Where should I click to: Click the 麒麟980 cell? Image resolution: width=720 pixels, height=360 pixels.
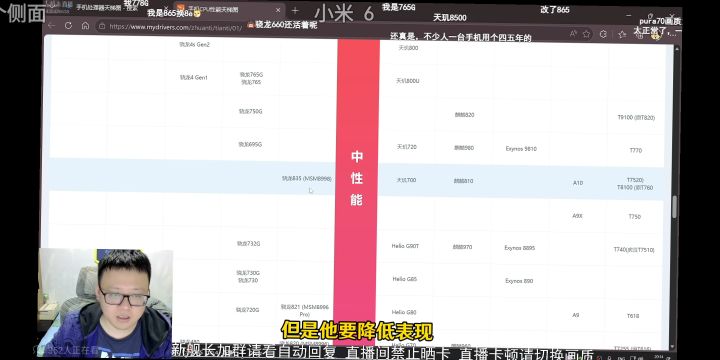[464, 148]
